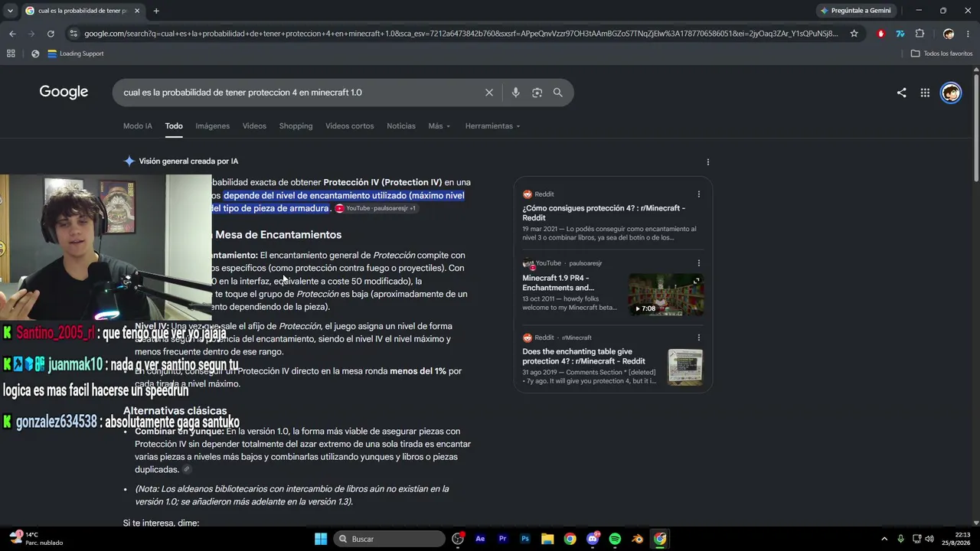This screenshot has width=980, height=551.
Task: Play the 7:08 Minecraft video thumbnail
Action: tap(666, 295)
